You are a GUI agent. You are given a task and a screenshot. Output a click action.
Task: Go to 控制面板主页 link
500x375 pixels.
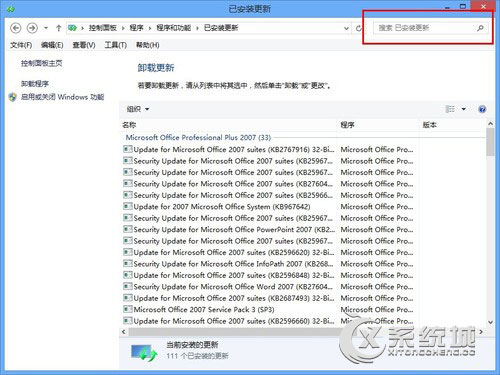pos(42,63)
